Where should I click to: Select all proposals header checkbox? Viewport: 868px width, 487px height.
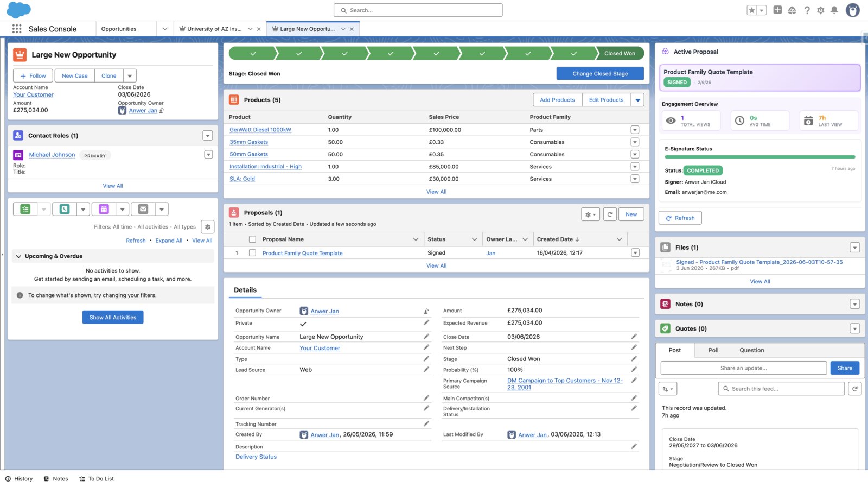(252, 239)
